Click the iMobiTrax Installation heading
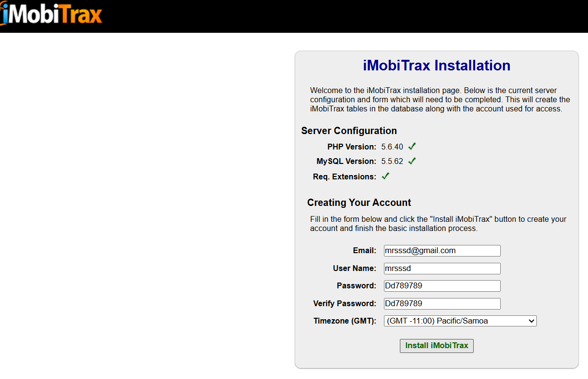588x379 pixels. 437,65
